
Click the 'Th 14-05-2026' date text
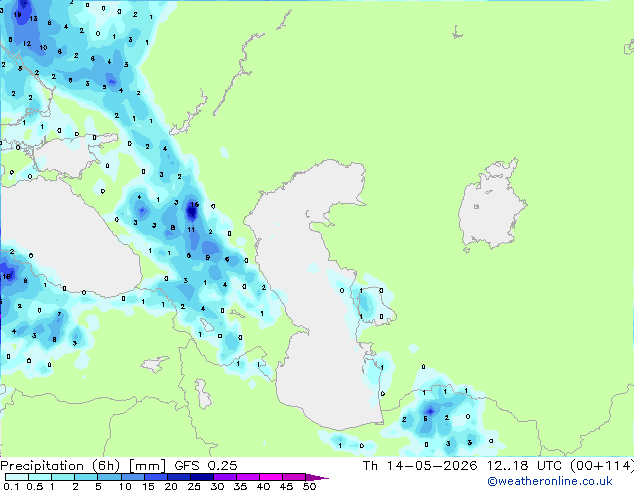point(420,466)
